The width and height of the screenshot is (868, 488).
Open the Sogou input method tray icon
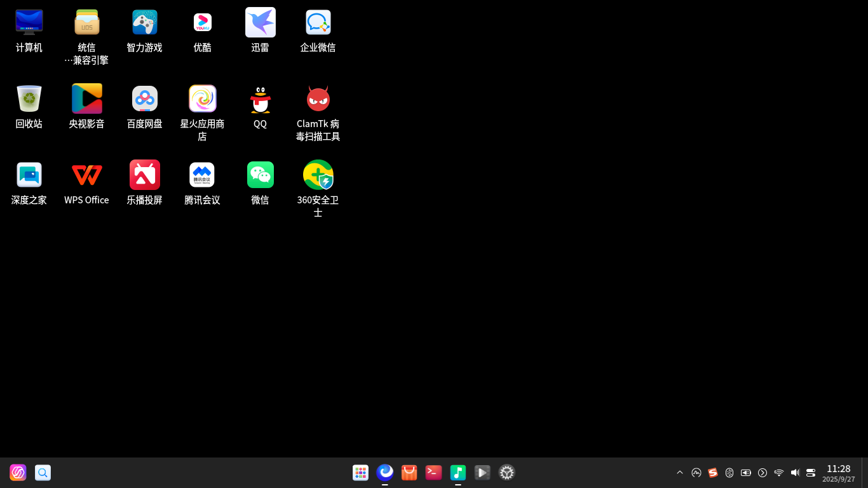(x=713, y=473)
